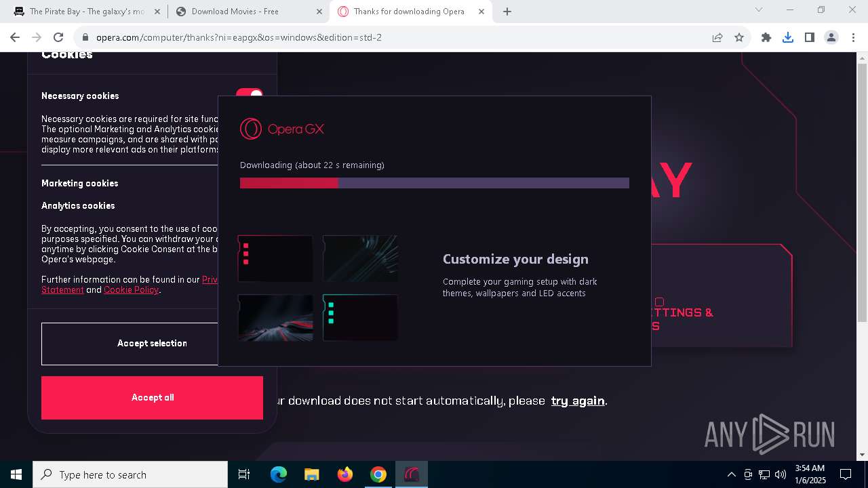Viewport: 868px width, 488px height.
Task: Open Windows notification center
Action: pyautogui.click(x=846, y=474)
